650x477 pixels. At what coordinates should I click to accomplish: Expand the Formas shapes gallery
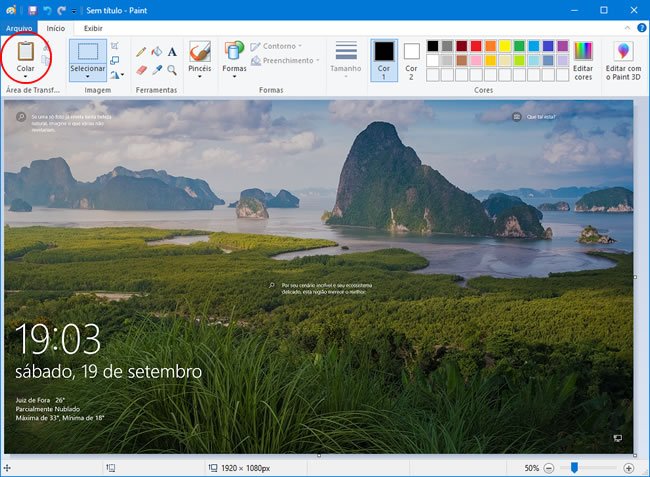pos(234,76)
